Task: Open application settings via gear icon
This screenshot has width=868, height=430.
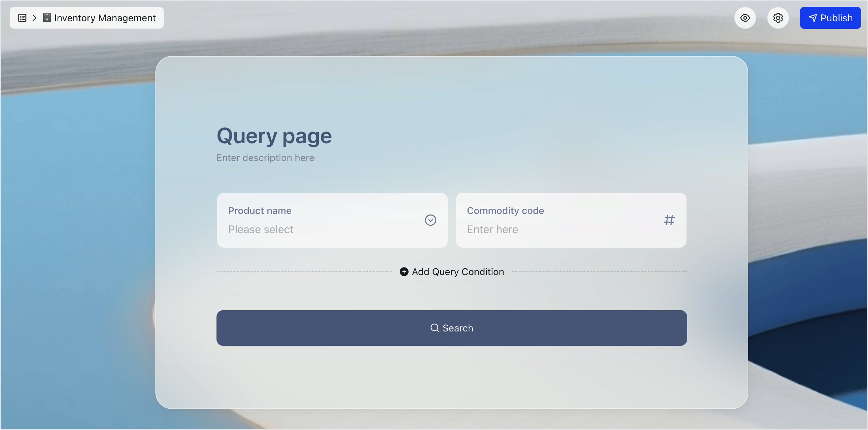Action: tap(777, 18)
